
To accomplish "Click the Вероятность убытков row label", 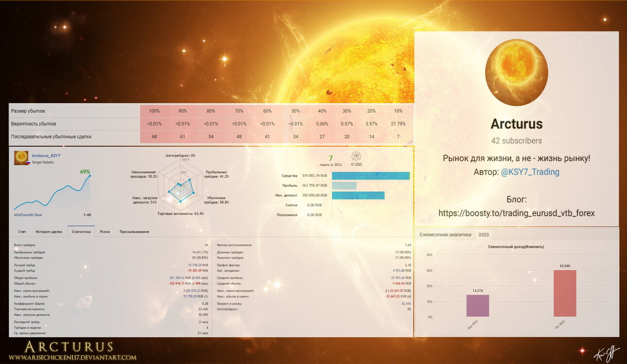I will coord(34,124).
